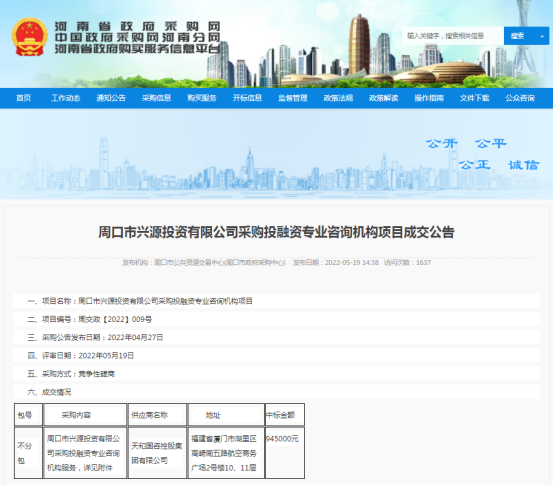Click the 不分包 table cell
The width and height of the screenshot is (554, 485).
coord(28,453)
